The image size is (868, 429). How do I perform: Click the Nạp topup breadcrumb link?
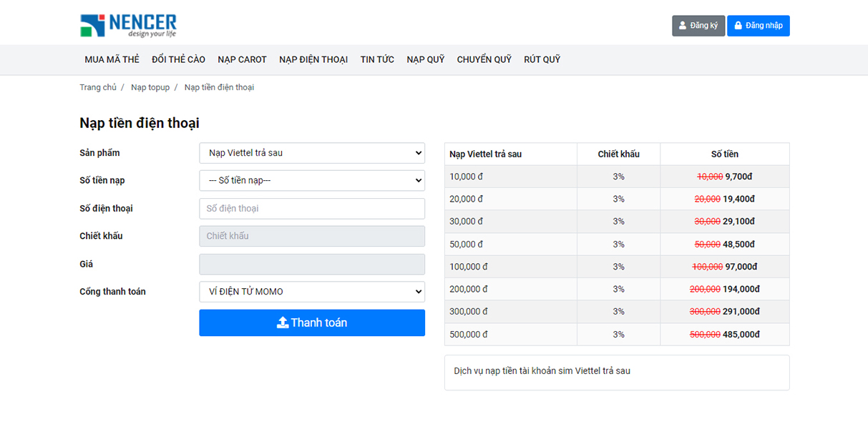(x=150, y=87)
